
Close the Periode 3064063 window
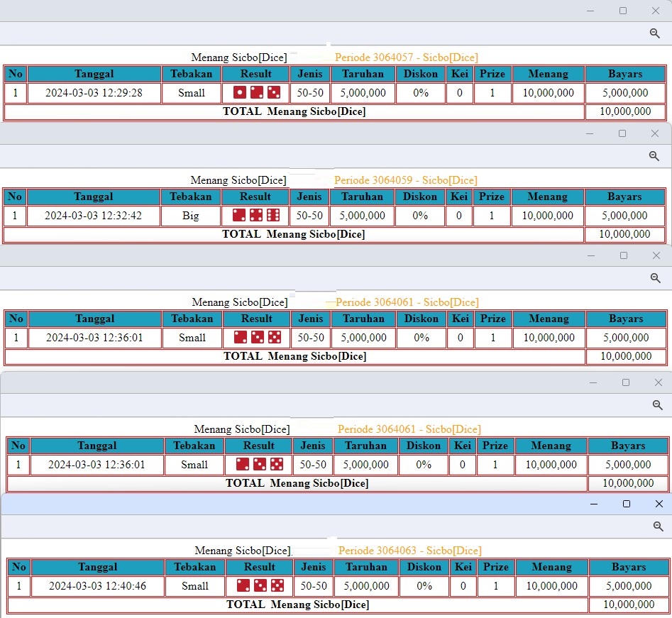(659, 504)
